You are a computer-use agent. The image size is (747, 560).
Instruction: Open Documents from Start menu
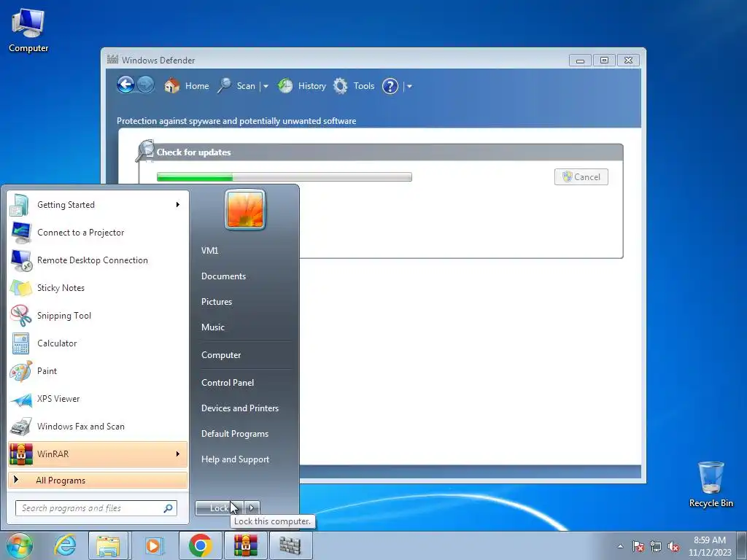pos(223,276)
